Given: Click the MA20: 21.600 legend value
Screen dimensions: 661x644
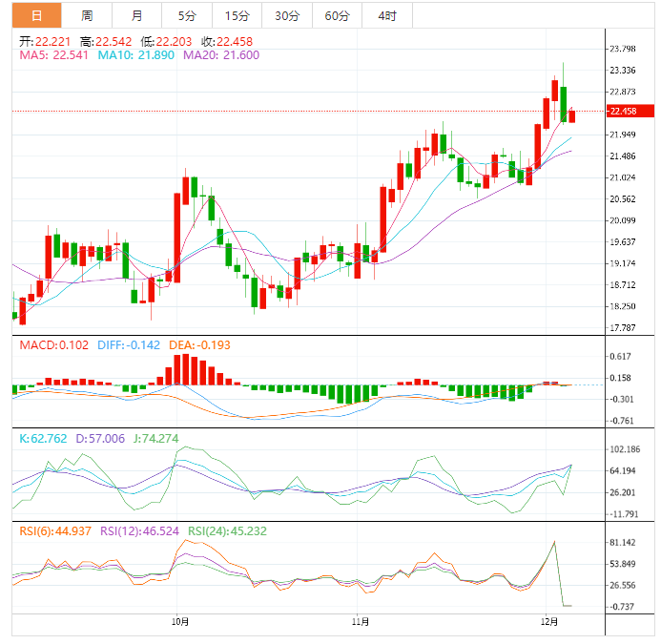Looking at the screenshot, I should click(221, 55).
